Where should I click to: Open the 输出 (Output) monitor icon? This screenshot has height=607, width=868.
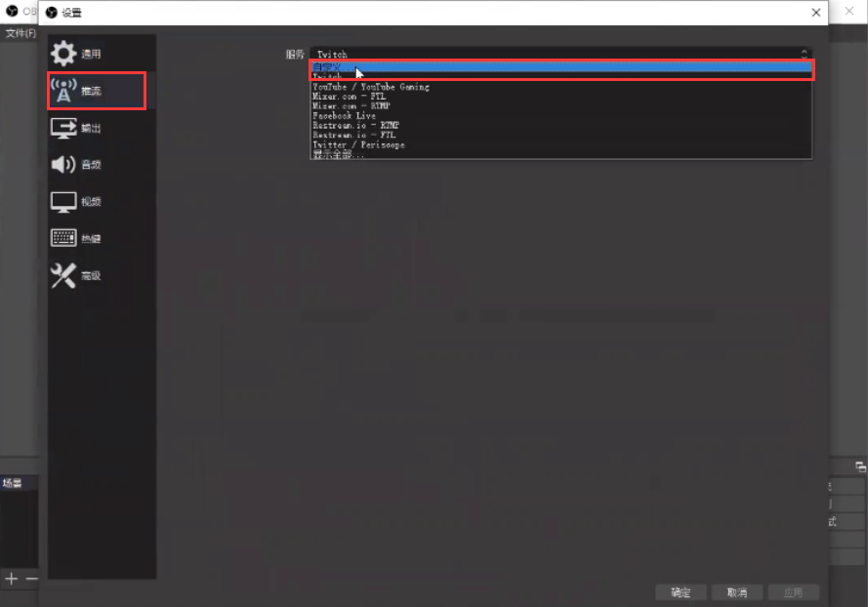(63, 128)
